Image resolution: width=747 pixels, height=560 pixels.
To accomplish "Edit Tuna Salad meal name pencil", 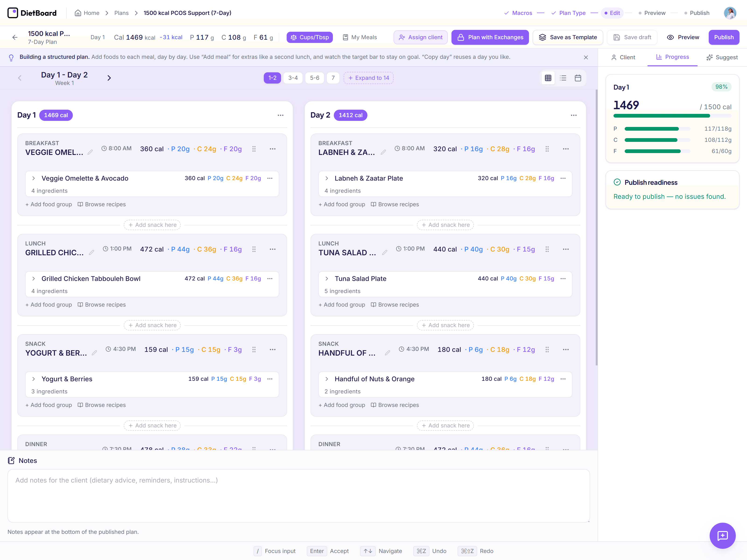I will coord(385,252).
